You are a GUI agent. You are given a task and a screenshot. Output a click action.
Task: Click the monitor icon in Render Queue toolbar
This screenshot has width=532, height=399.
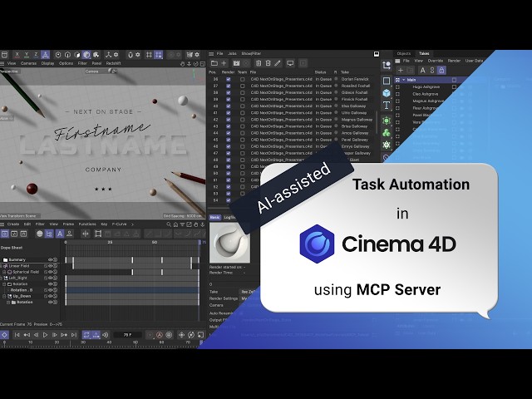[290, 63]
